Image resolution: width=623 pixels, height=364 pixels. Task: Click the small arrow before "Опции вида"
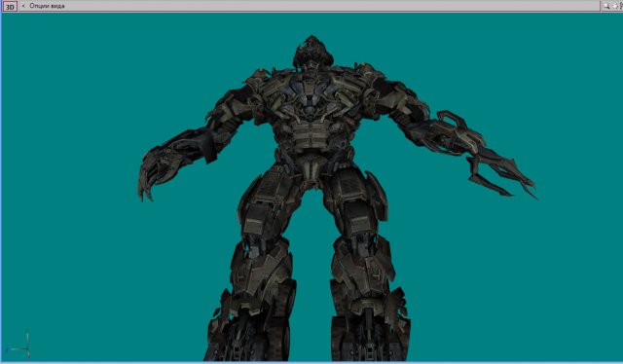[x=23, y=6]
